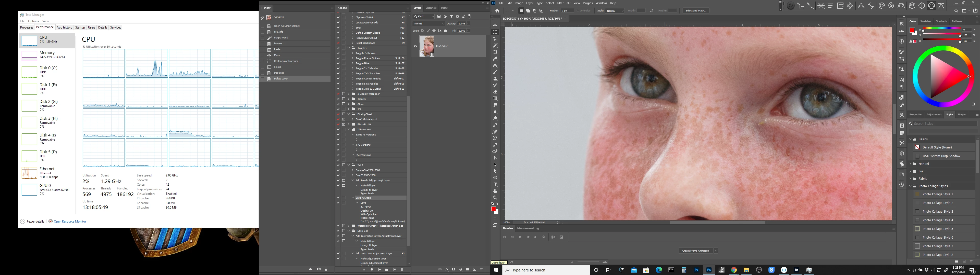Screen dimensions: 980x275
Task: Toggle dialog box for Alexa action set
Action: [344, 104]
